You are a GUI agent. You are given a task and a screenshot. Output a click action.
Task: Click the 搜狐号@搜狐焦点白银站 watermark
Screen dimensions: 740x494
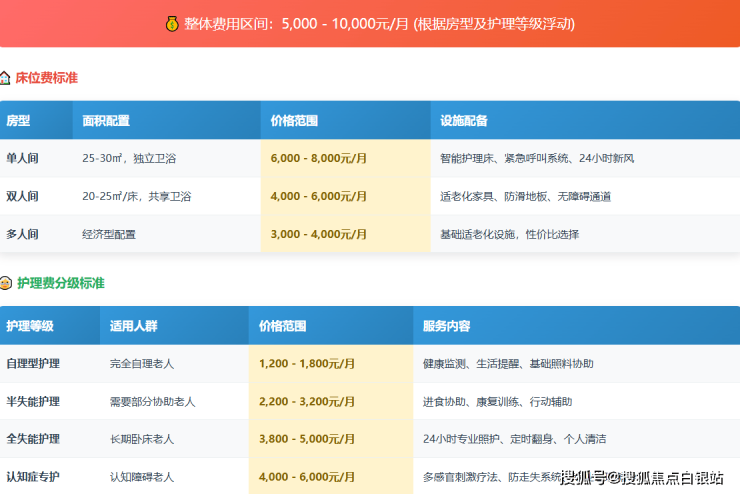(x=641, y=477)
